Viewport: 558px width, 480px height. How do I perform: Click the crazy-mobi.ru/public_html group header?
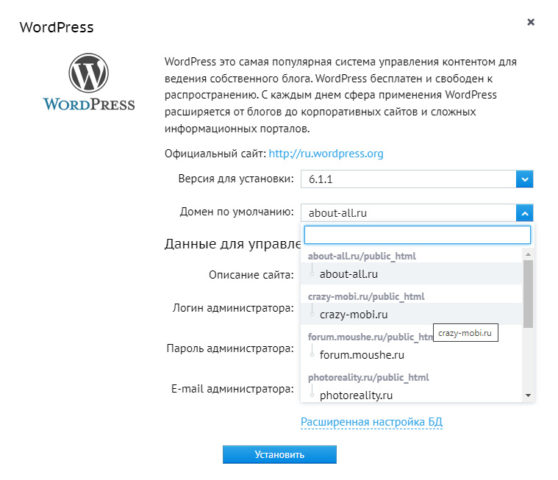coord(366,296)
